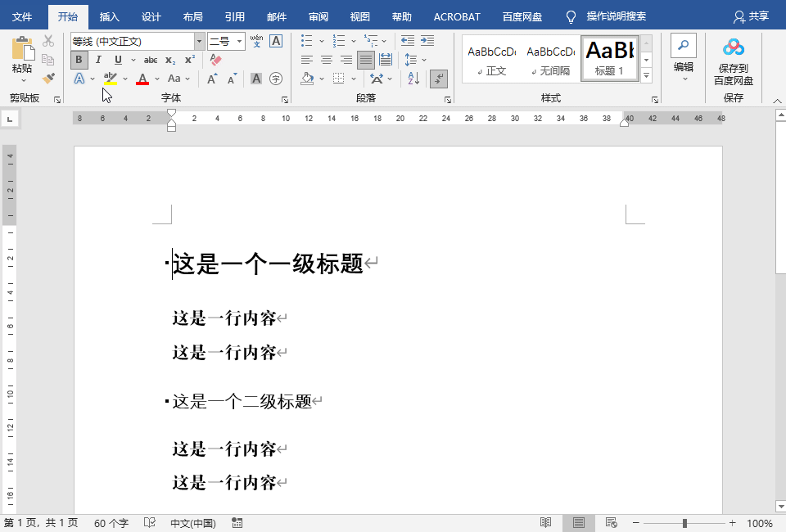Open the font name dropdown
Viewport: 786px width, 532px height.
tap(198, 40)
